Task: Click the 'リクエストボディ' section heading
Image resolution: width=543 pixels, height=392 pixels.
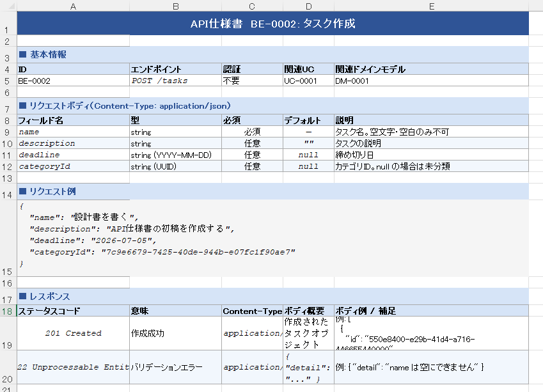Action: (x=273, y=106)
